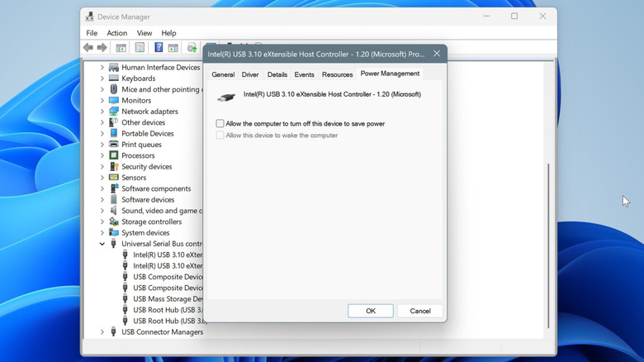
Task: Switch to the Details tab
Action: coord(277,74)
